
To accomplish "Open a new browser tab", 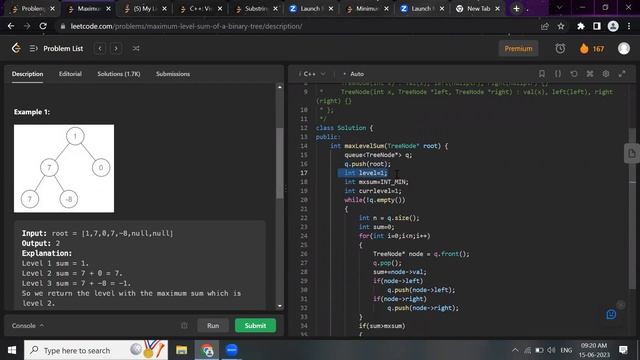I will click(x=516, y=8).
